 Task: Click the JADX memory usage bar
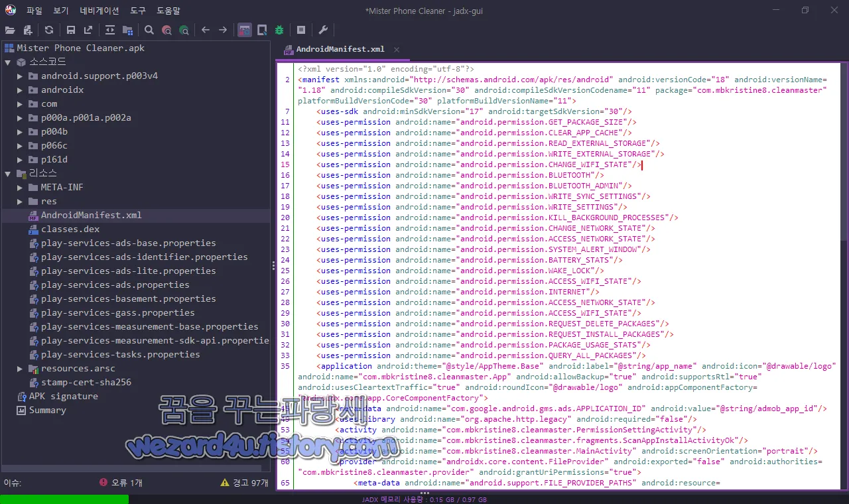[424, 500]
